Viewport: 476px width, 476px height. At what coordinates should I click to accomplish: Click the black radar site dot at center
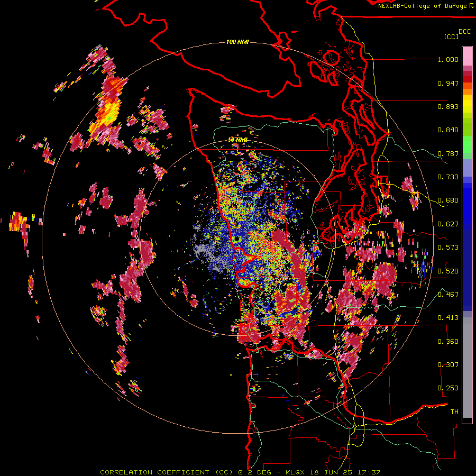tap(236, 240)
